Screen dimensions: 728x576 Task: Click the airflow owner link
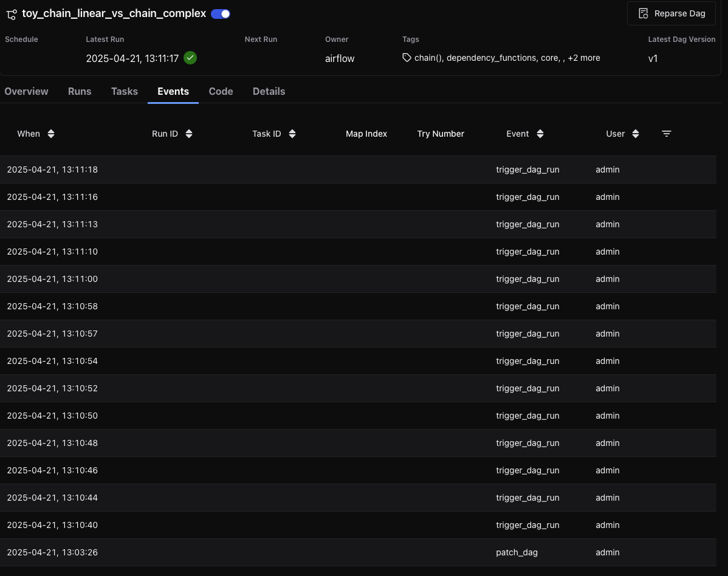pos(339,58)
